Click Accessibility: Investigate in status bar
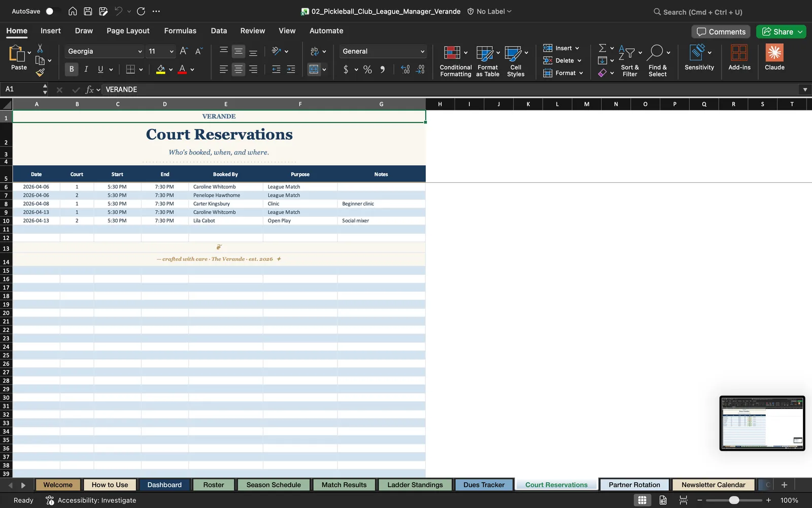 coord(91,500)
